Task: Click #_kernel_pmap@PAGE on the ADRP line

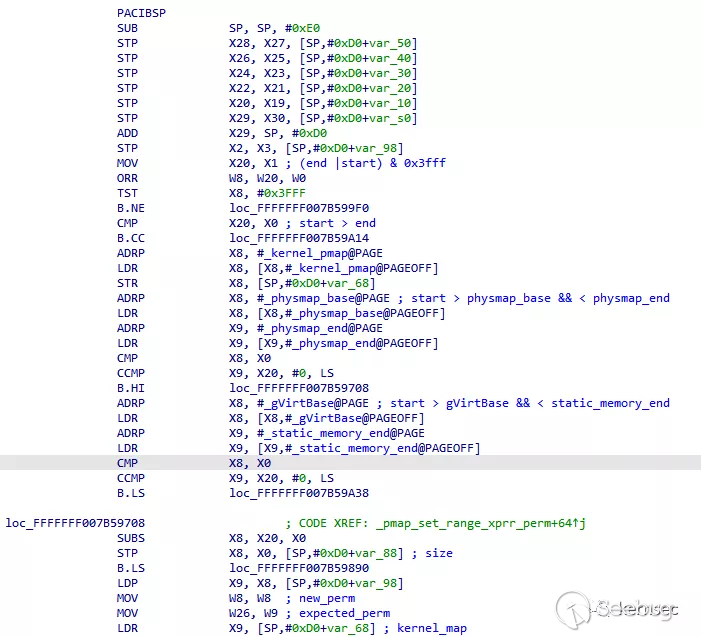Action: [x=320, y=253]
